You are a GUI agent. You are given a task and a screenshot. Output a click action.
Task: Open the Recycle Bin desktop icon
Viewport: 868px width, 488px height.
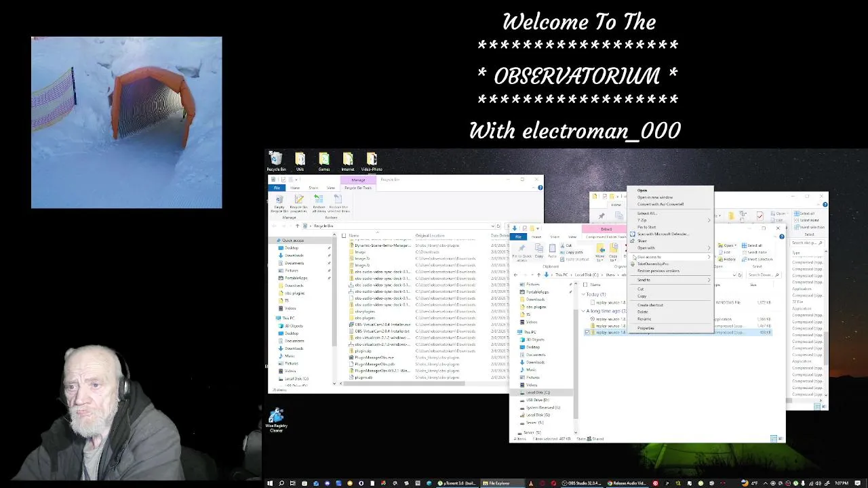276,161
